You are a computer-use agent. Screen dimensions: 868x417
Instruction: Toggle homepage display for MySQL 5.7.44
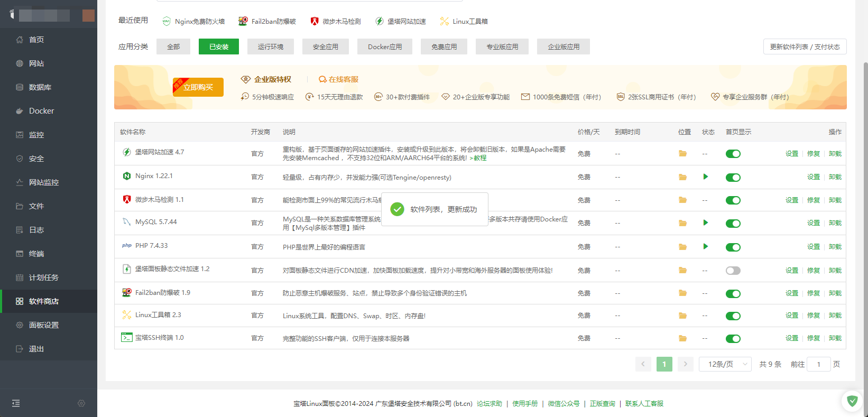[733, 224]
